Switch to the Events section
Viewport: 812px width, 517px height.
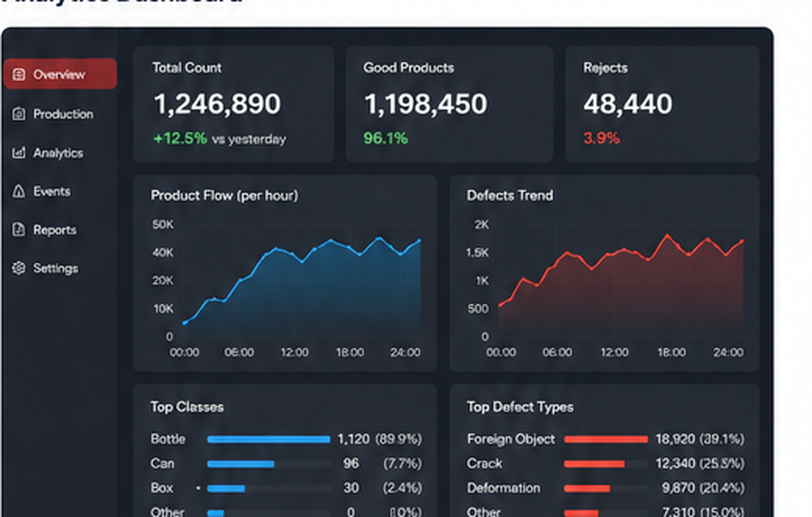tap(52, 191)
